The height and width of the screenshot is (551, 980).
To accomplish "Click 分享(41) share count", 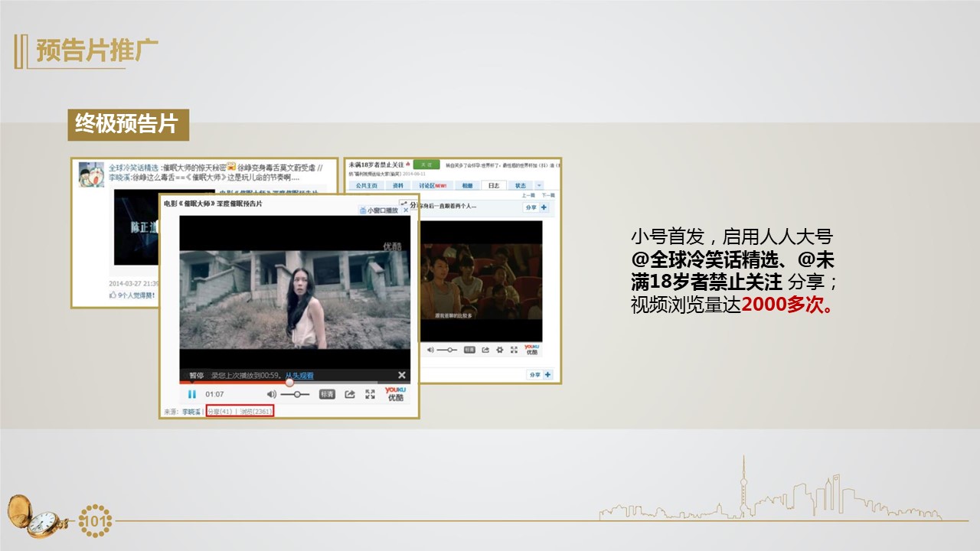I will 220,412.
